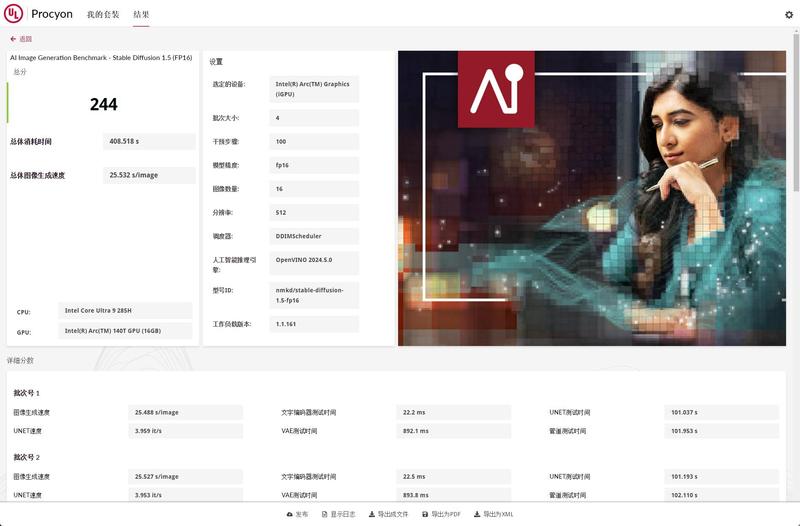Click batch 1 speed value 25.488 s/image
Image resolution: width=800 pixels, height=526 pixels.
(x=185, y=412)
